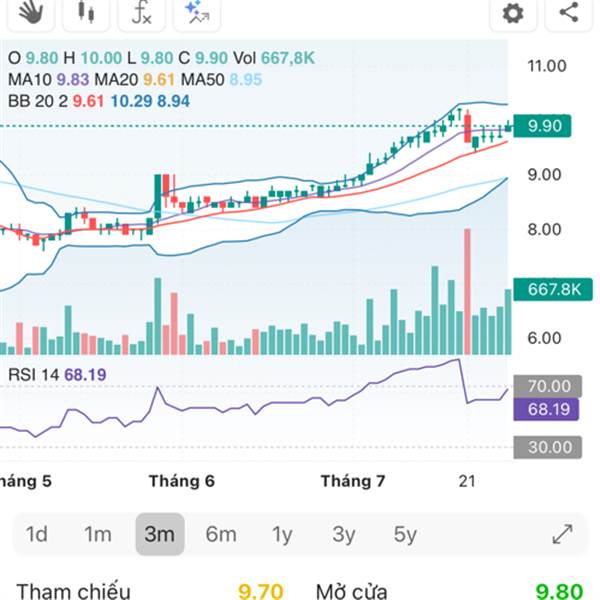600x600 pixels.
Task: Open chart settings gear icon
Action: coord(513,13)
